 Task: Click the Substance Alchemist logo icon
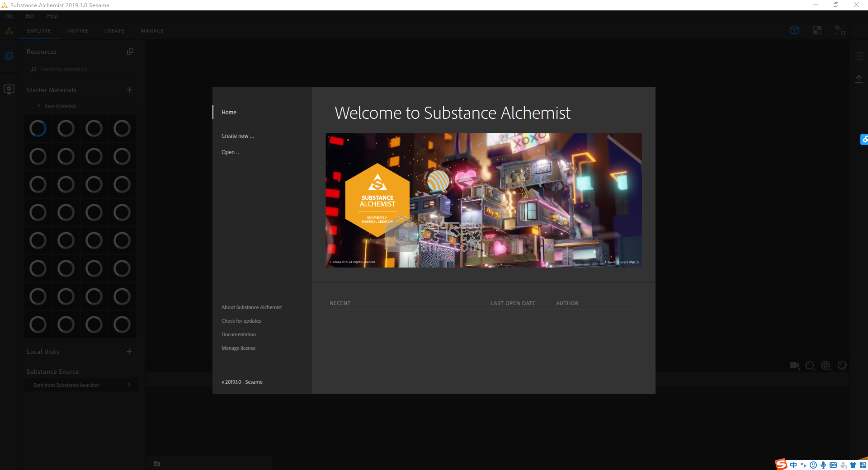click(9, 31)
